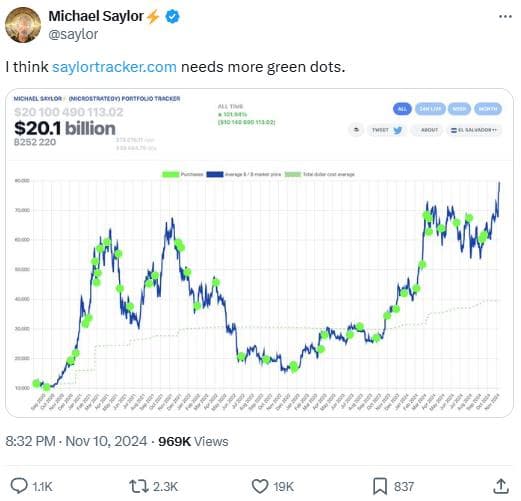The image size is (521, 501).
Task: Repost this tweet via retweet icon
Action: (x=139, y=486)
